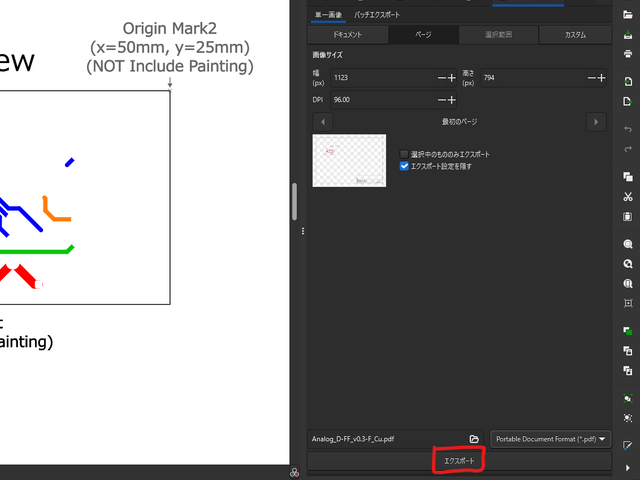640x480 pixels.
Task: Increase width value with plus button
Action: coord(452,77)
